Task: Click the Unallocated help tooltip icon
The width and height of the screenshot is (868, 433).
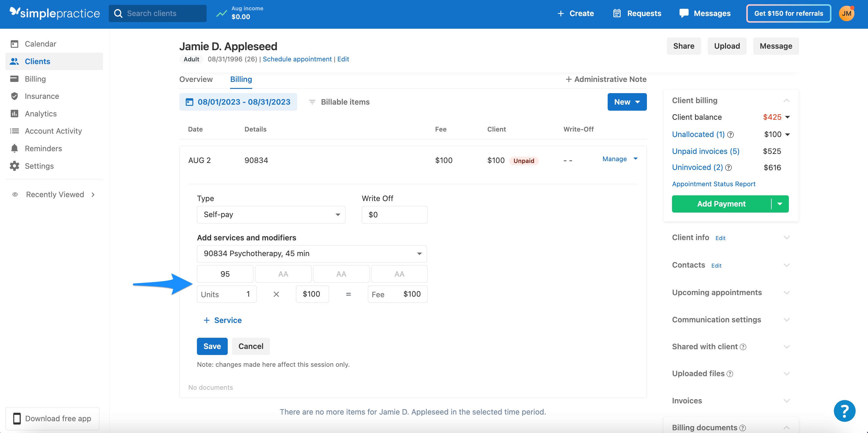Action: (731, 135)
